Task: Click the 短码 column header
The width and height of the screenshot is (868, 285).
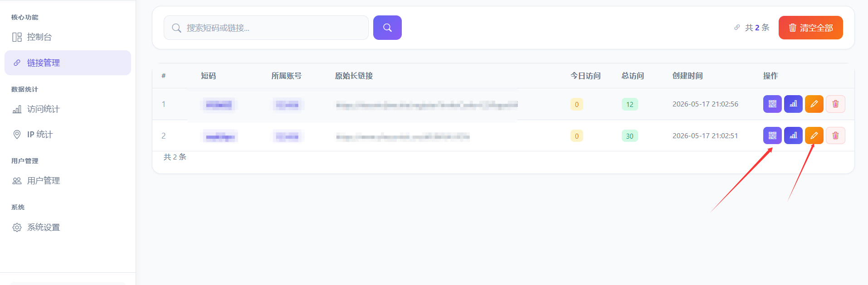Action: click(209, 76)
